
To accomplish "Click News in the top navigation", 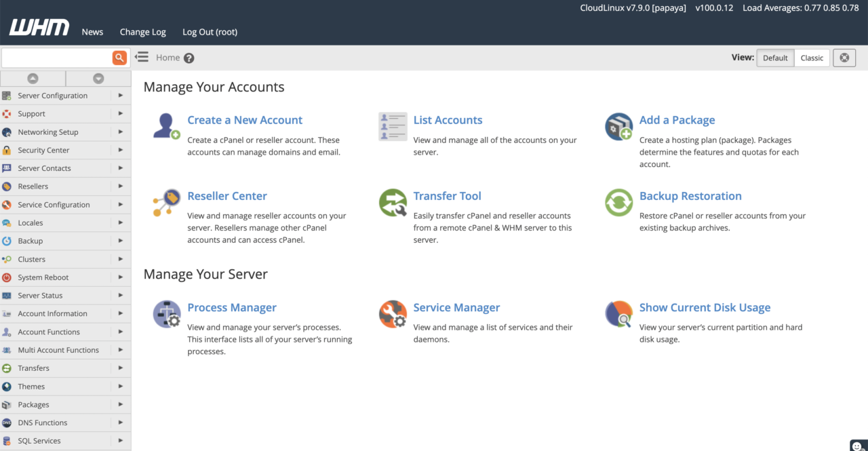I will 92,31.
